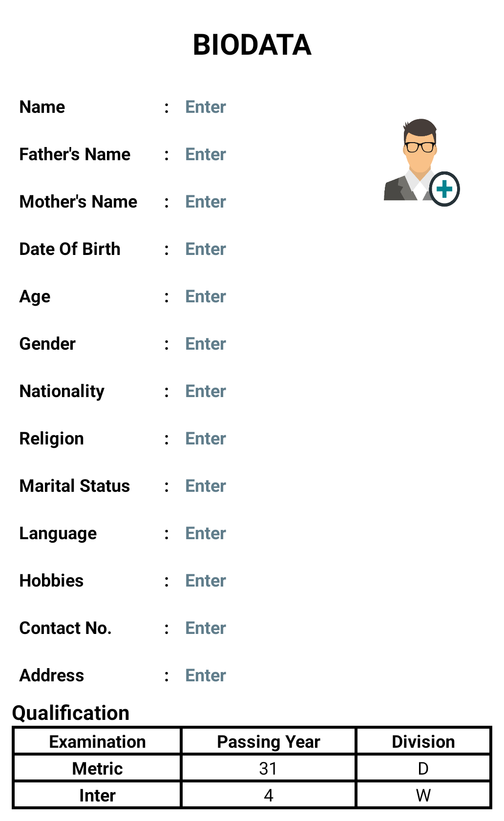Edit the Metric division cell
This screenshot has height=821, width=504.
coord(423,768)
